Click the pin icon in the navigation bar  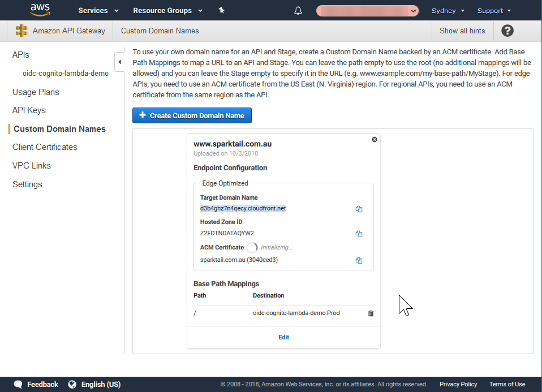[x=221, y=10]
